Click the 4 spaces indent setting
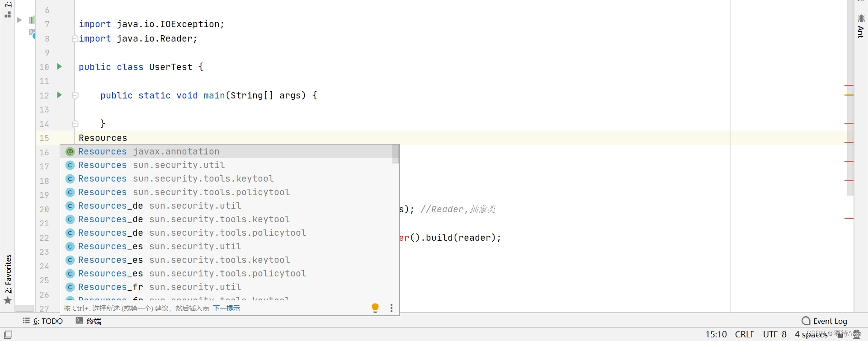Screen dimensions: 868x341 [811, 335]
